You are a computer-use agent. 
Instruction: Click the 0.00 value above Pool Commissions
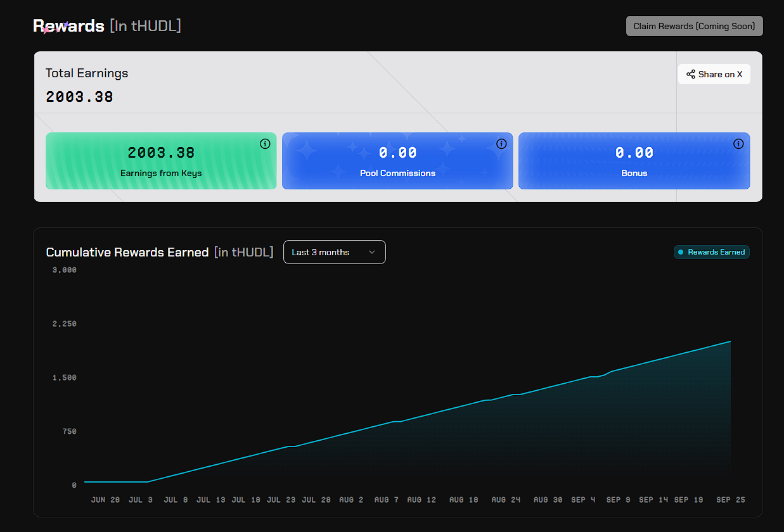[x=397, y=153]
